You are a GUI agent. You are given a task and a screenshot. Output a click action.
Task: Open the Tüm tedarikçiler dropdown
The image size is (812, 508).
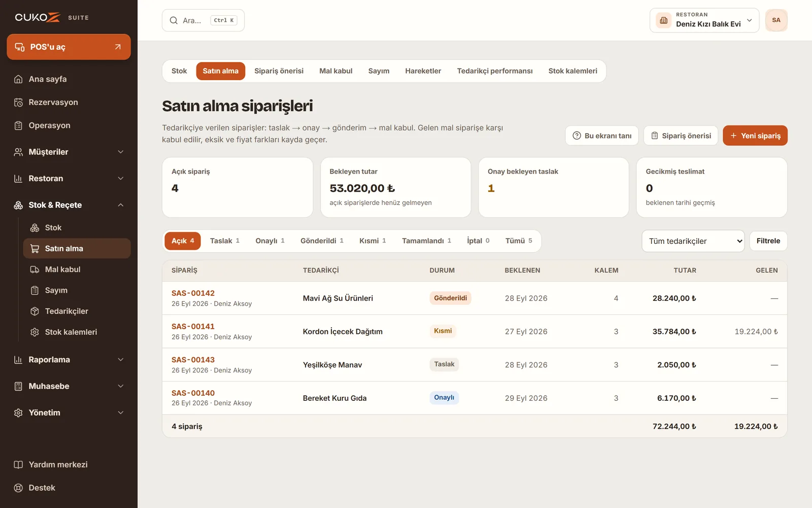click(x=693, y=241)
